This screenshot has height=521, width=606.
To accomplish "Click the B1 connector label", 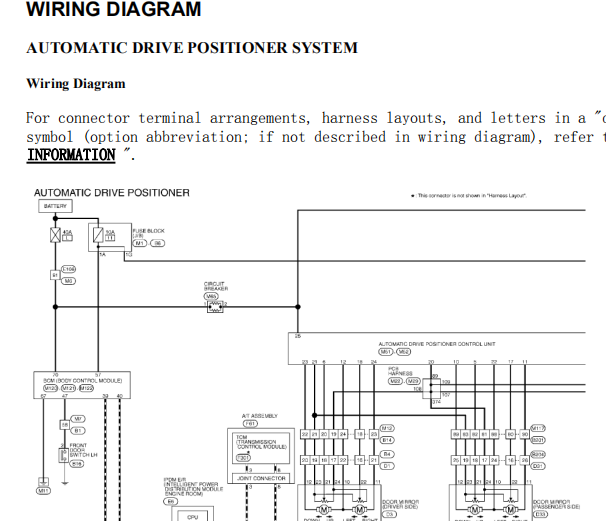I will [78, 430].
